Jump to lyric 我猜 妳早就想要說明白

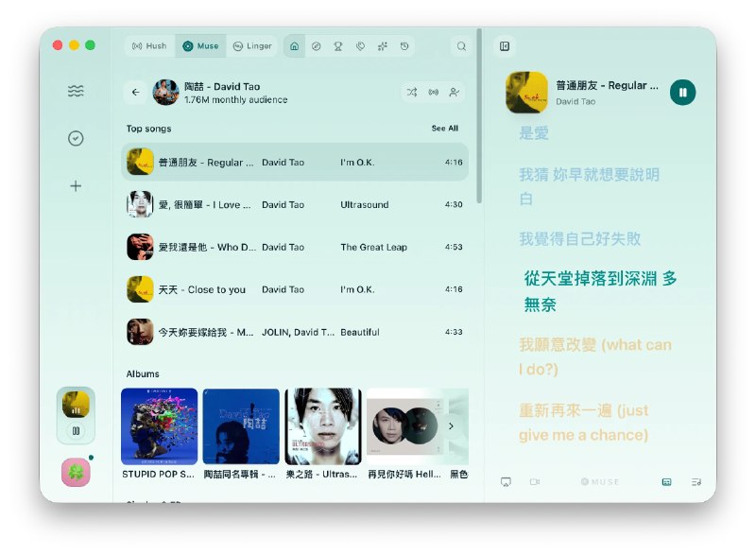click(589, 186)
